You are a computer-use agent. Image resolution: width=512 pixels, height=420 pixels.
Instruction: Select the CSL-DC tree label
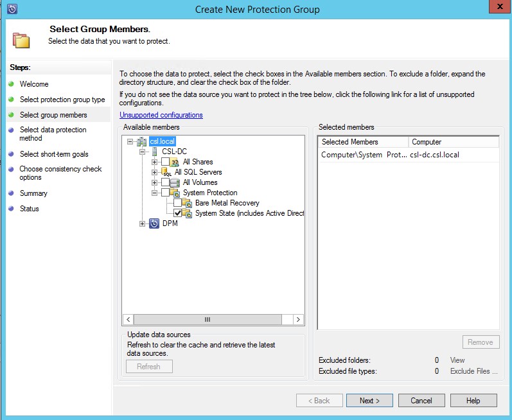click(174, 152)
